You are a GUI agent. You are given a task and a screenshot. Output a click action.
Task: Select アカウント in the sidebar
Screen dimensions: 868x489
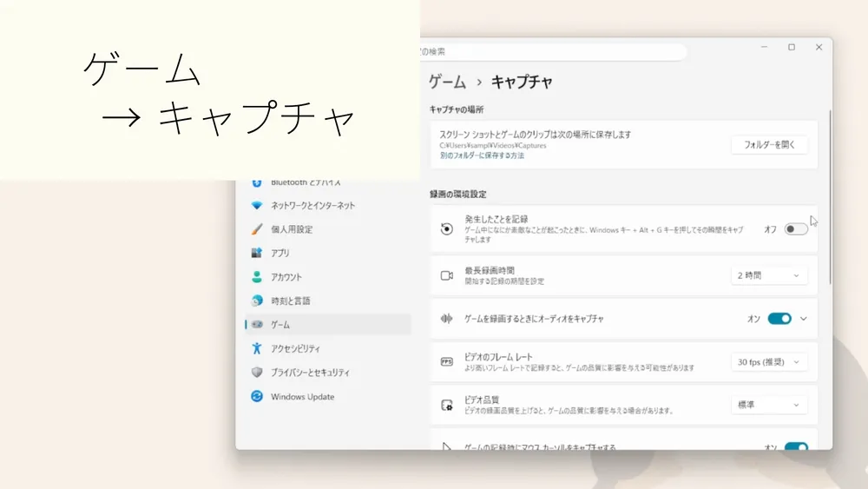[x=328, y=277]
